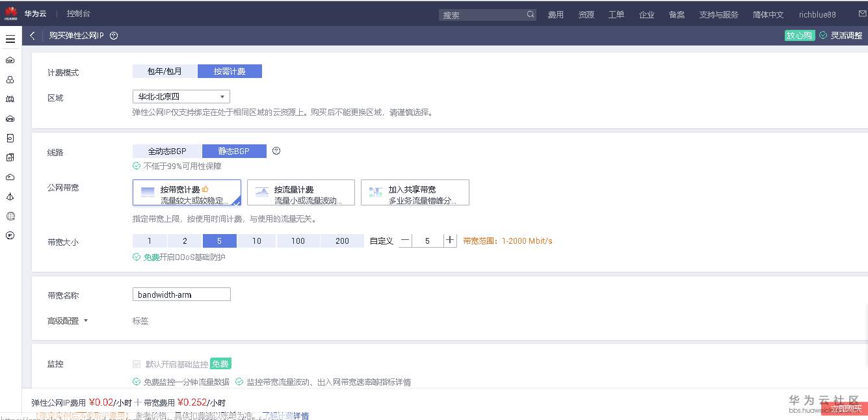Click the custom bandwidth value field
The height and width of the screenshot is (420, 868).
[x=427, y=241]
